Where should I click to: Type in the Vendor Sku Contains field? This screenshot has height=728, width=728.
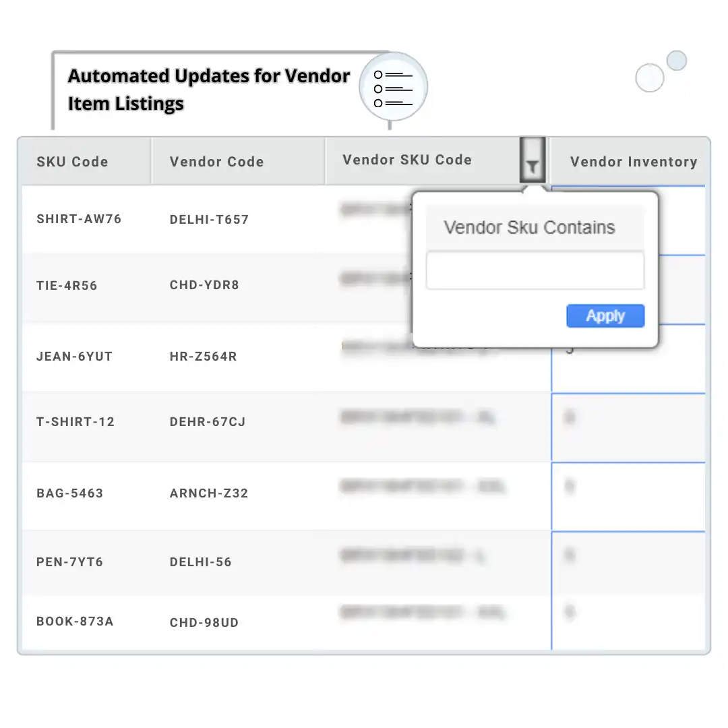535,271
